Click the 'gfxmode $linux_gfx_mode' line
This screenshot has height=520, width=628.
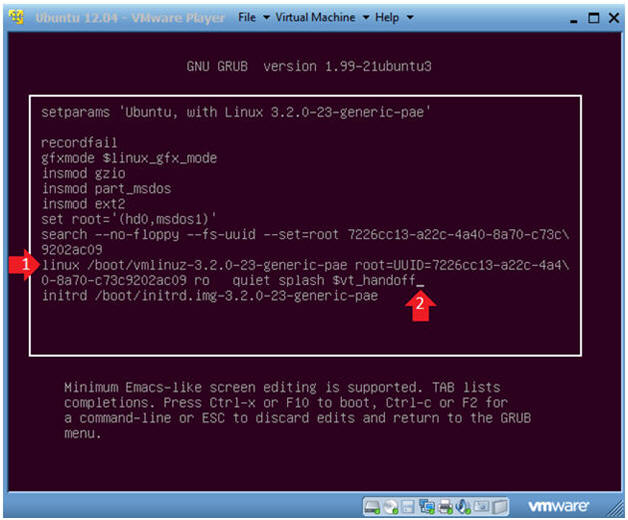tap(129, 158)
